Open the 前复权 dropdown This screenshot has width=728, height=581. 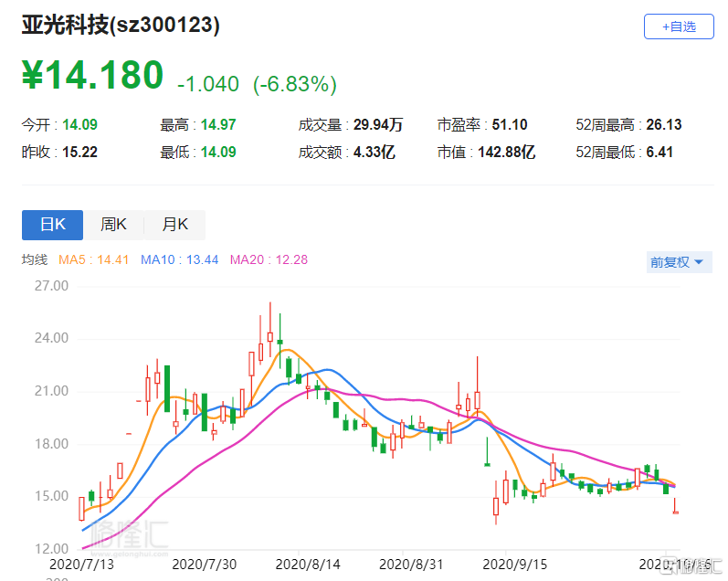(679, 262)
